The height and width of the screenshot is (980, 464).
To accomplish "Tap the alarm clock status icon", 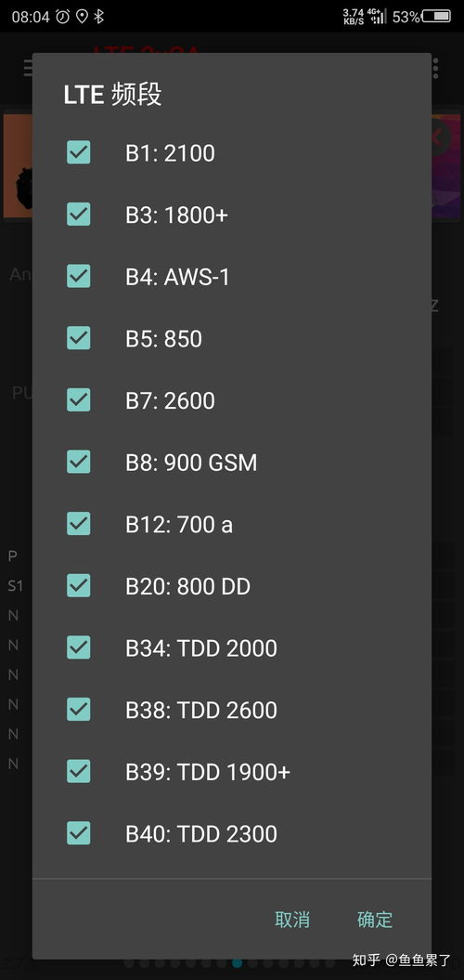I will pyautogui.click(x=62, y=17).
